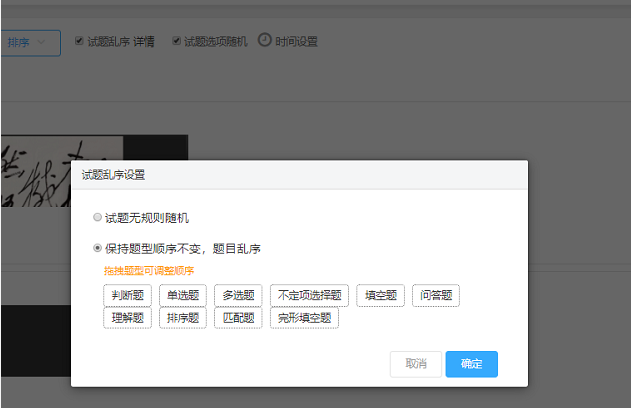Click the 填空题 question type tag
The height and width of the screenshot is (408, 631).
pos(381,295)
